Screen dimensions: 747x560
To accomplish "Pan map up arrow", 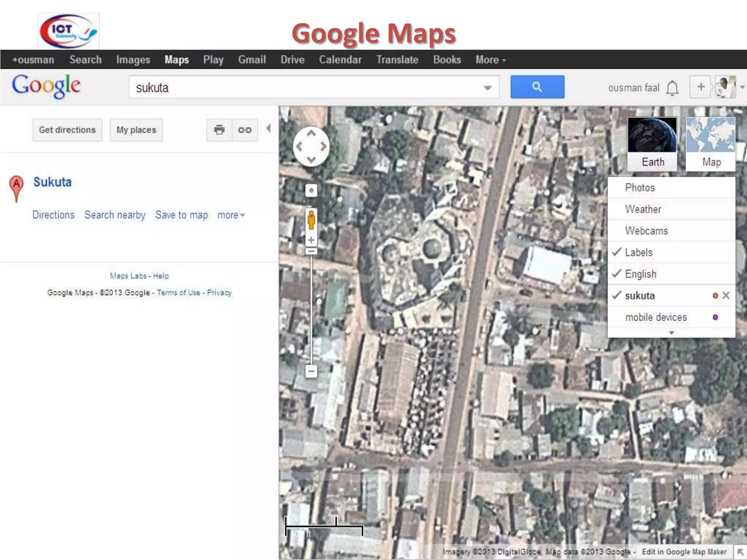I will coord(311,133).
